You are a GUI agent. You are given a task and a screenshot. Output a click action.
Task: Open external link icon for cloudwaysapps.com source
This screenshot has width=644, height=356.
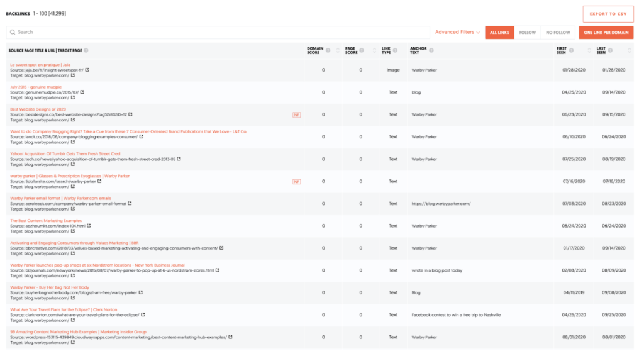click(230, 337)
